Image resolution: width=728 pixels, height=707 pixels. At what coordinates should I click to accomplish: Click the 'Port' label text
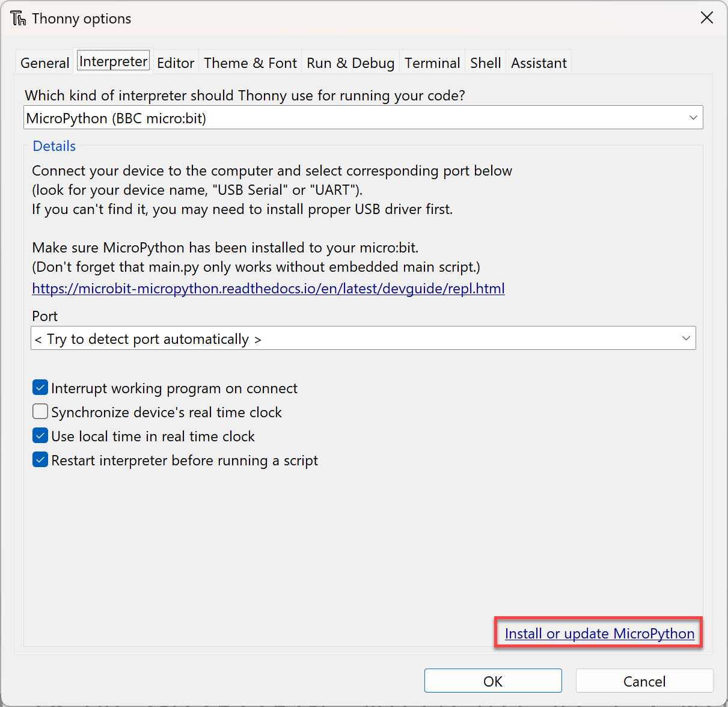(x=45, y=316)
